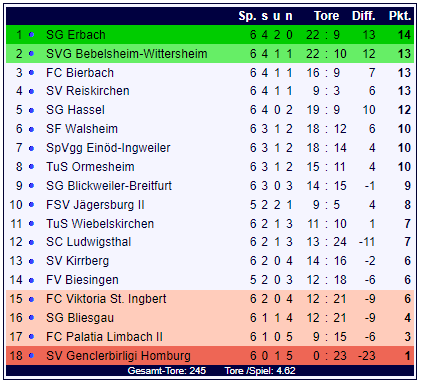Select the blue dot for SG Hassel
Viewport: 421px width, 381px height.
point(31,110)
